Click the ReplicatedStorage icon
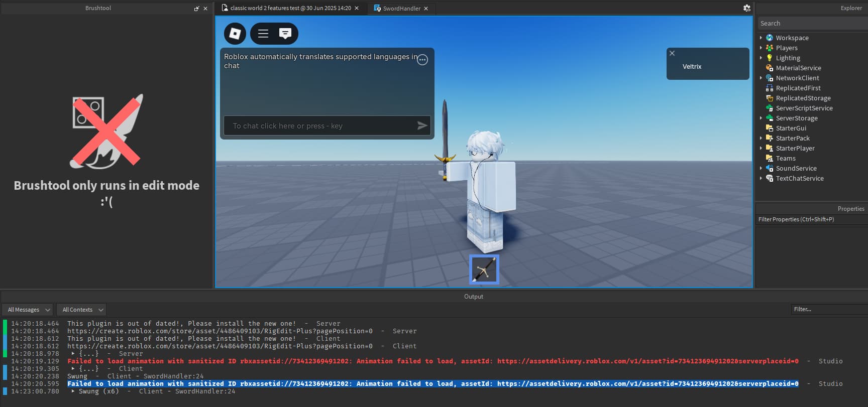 click(770, 98)
